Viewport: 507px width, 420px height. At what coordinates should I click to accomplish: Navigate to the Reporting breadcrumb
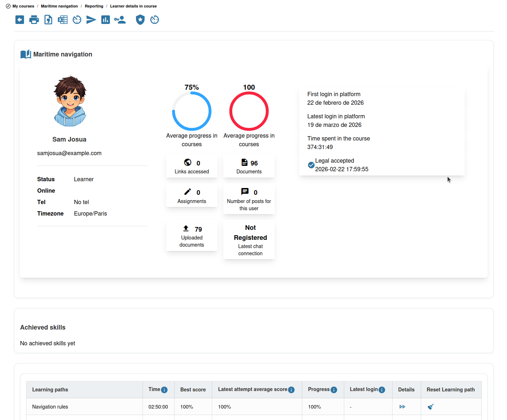[94, 6]
